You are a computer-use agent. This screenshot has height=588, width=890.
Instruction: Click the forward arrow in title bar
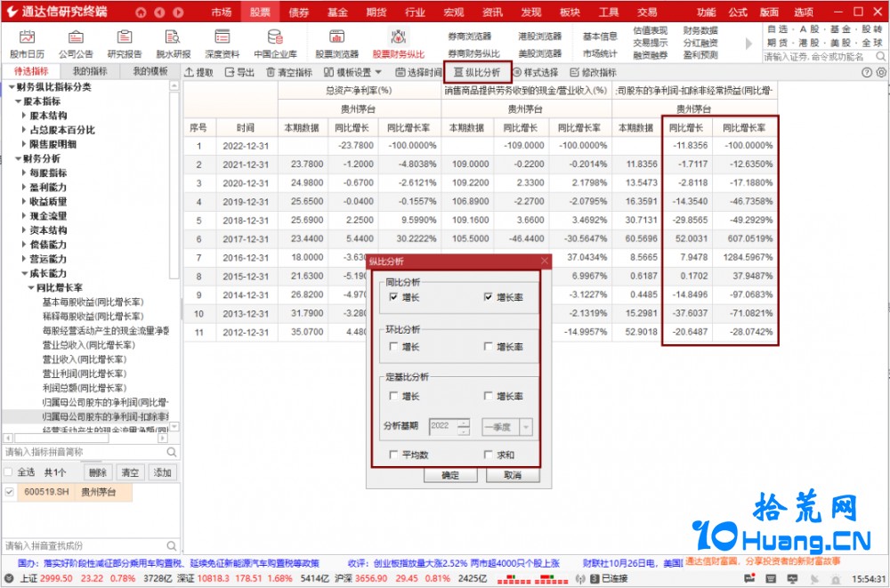pos(178,12)
